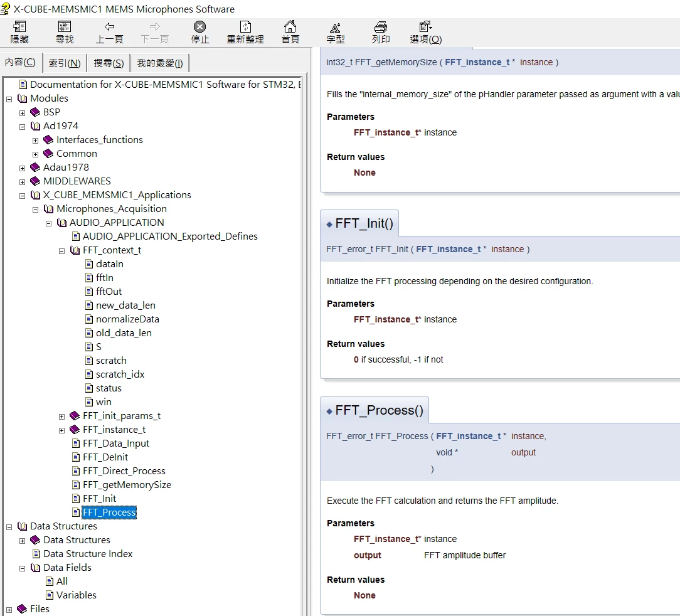The width and height of the screenshot is (680, 616).
Task: Expand the Interfaces_functions node
Action: pos(36,141)
